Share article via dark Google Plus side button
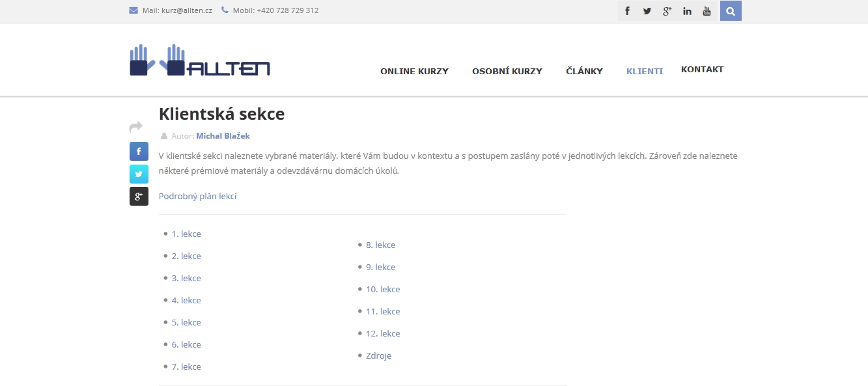This screenshot has height=386, width=868. 139,196
